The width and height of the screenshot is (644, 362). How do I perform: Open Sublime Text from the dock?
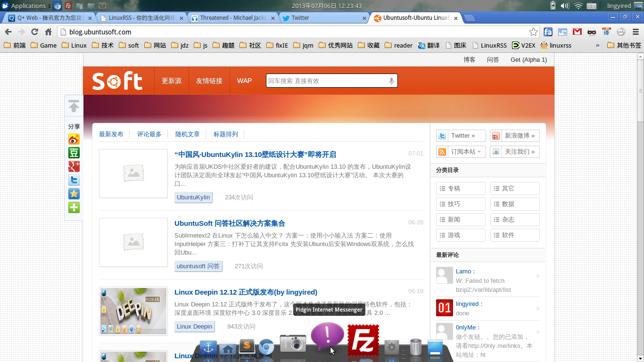pos(247,346)
